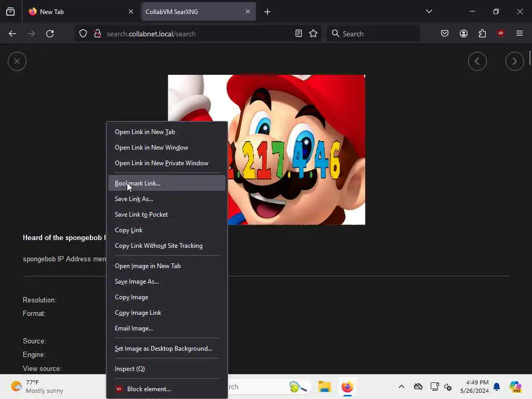532x399 pixels.
Task: Bookmark this page with star icon
Action: pos(313,34)
